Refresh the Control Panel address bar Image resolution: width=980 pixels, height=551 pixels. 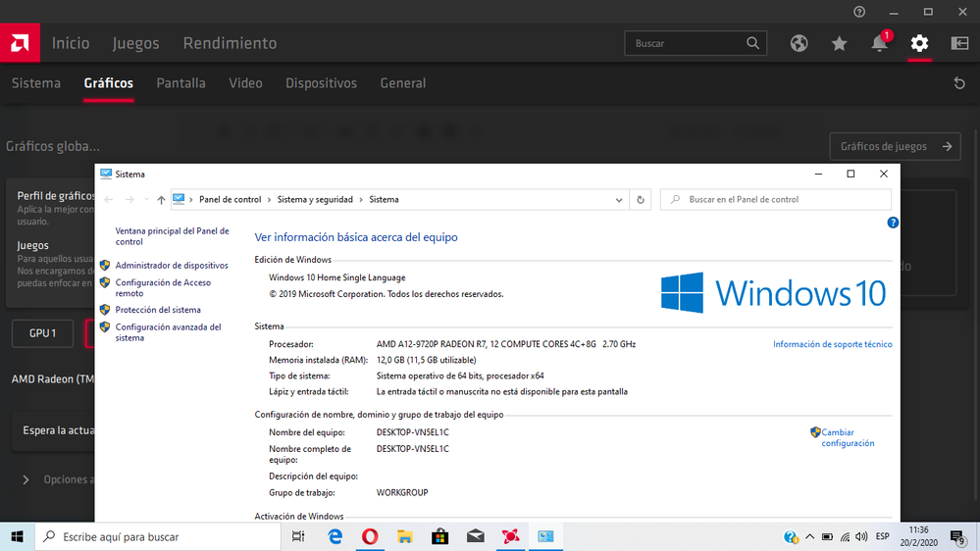coord(640,200)
